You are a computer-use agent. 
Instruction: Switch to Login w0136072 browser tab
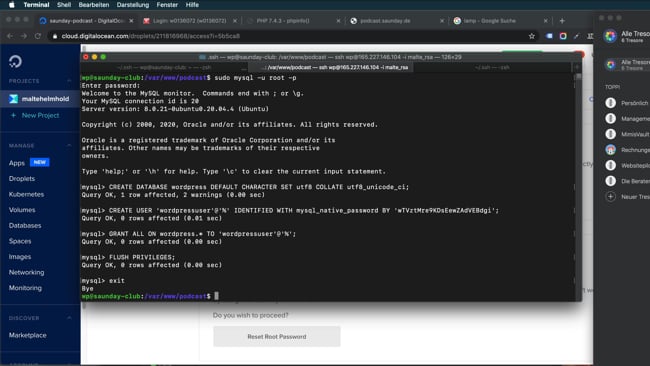(x=189, y=21)
